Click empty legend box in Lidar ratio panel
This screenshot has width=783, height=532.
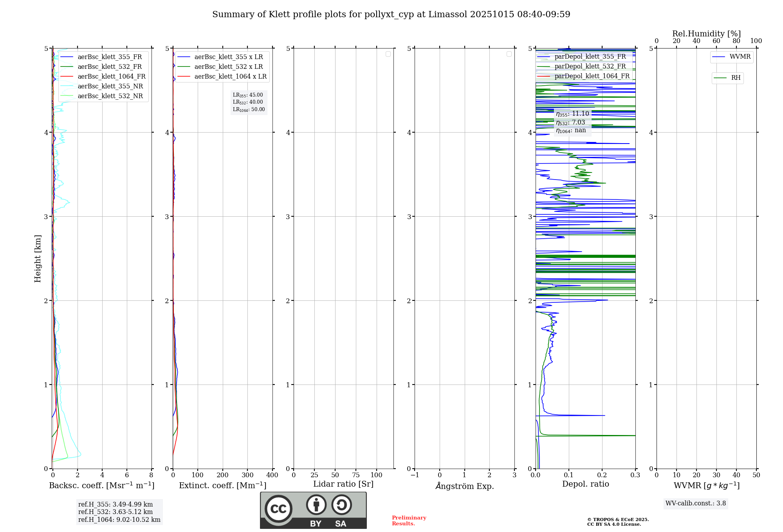(388, 54)
